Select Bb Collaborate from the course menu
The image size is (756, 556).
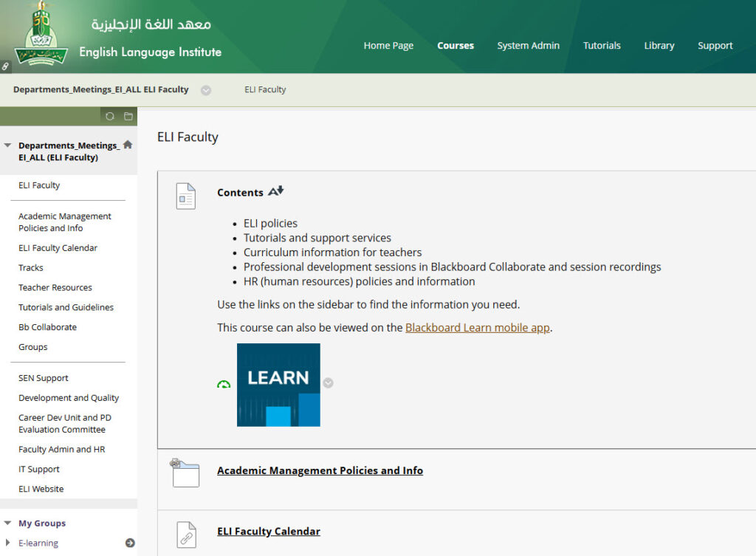(x=47, y=327)
